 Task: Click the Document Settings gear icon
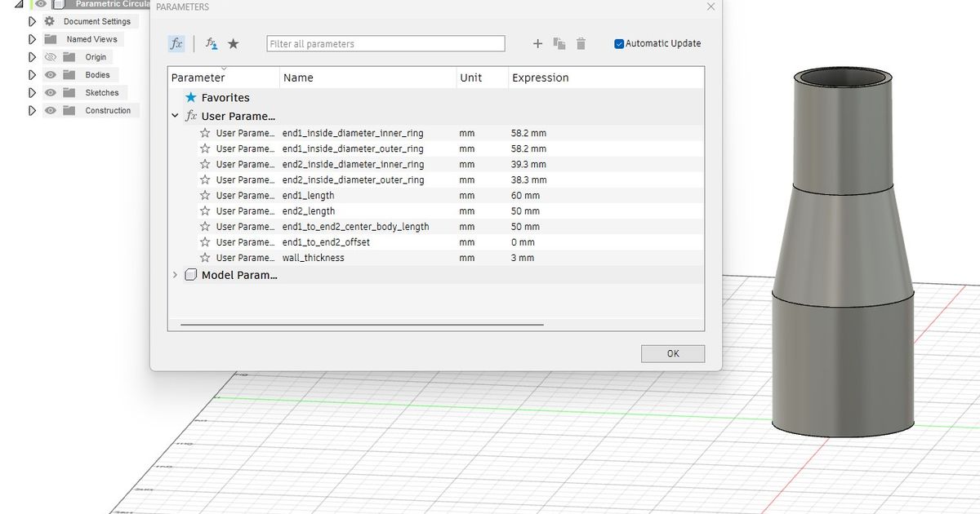pyautogui.click(x=50, y=21)
